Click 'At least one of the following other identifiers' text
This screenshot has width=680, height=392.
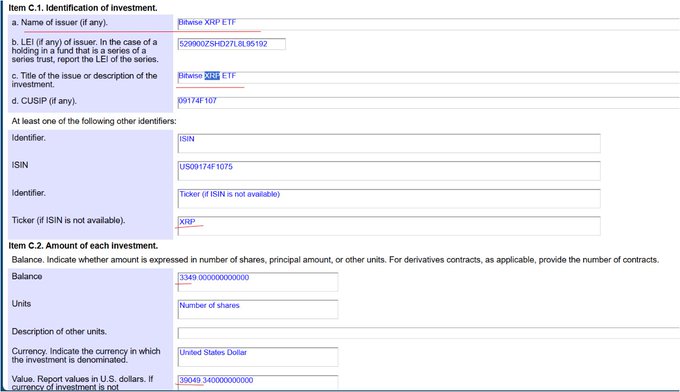(x=94, y=121)
